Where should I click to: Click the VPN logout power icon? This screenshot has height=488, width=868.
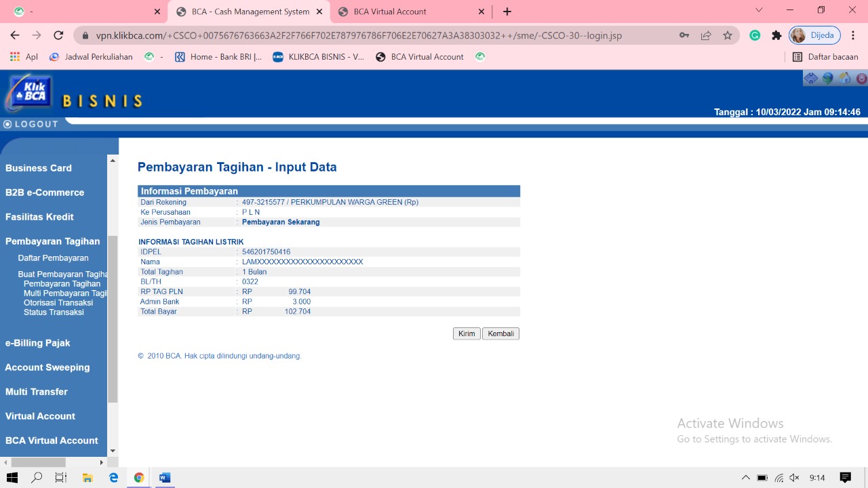point(861,78)
